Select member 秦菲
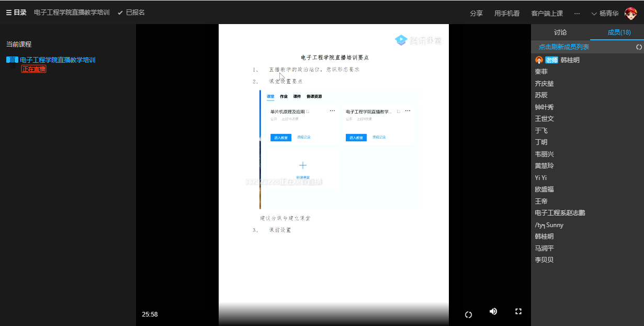The image size is (644, 326). click(x=541, y=72)
